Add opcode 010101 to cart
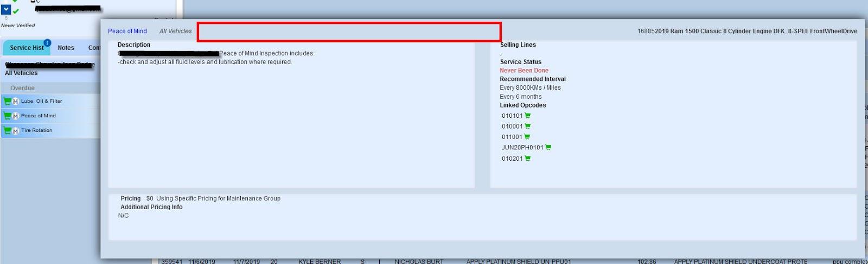868x264 pixels. (528, 116)
